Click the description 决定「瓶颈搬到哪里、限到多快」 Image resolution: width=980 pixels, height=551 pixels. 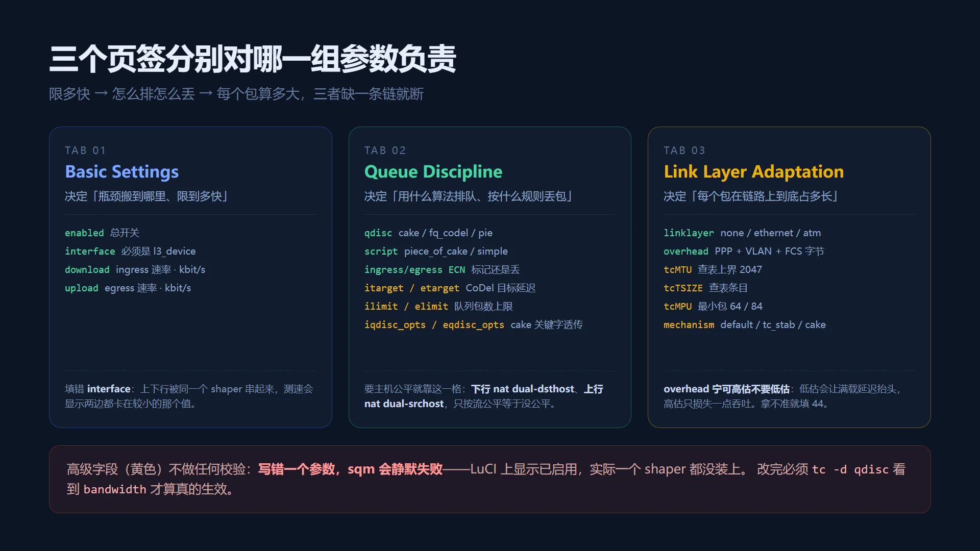click(146, 196)
